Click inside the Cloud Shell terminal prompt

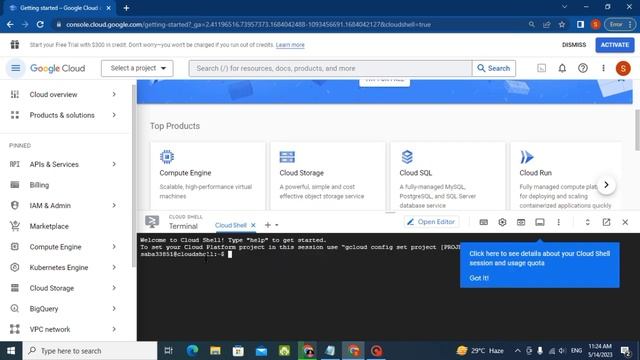[230, 254]
